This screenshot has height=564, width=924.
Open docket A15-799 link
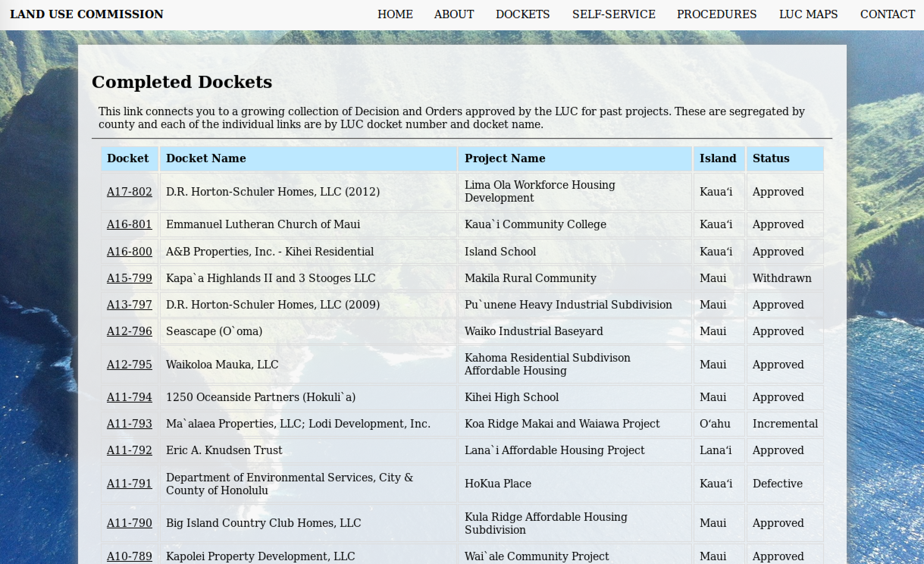(129, 278)
